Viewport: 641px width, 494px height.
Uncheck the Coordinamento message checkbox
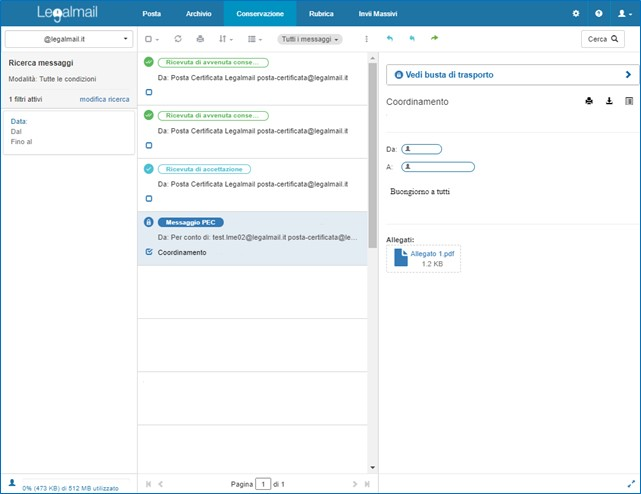click(x=149, y=252)
